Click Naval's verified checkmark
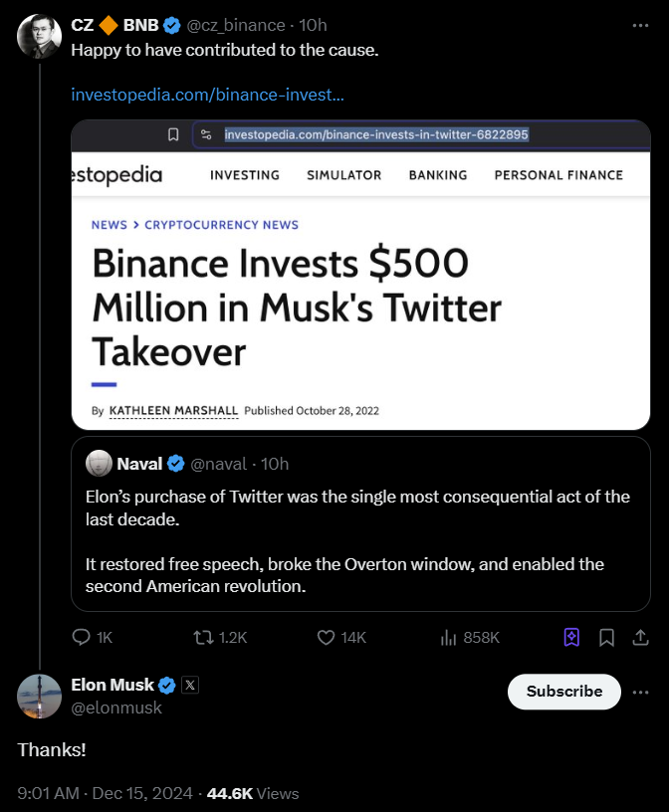Screen dimensions: 669x812 pyautogui.click(x=175, y=463)
